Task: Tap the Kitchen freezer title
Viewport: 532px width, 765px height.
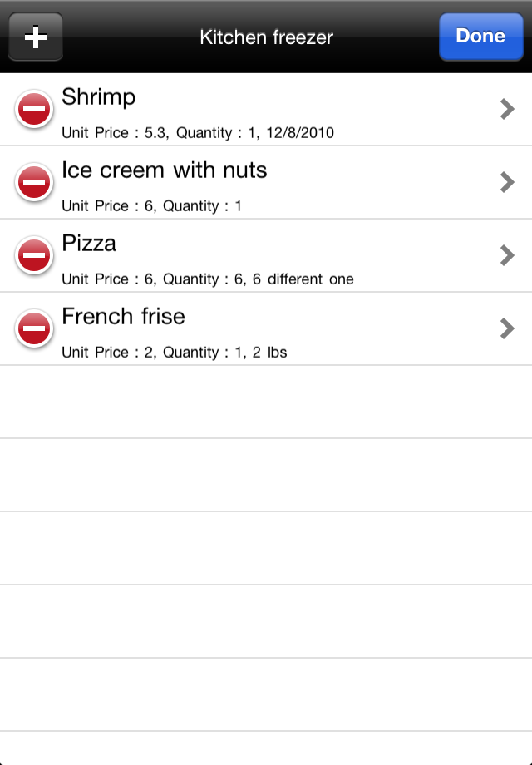Action: [266, 37]
